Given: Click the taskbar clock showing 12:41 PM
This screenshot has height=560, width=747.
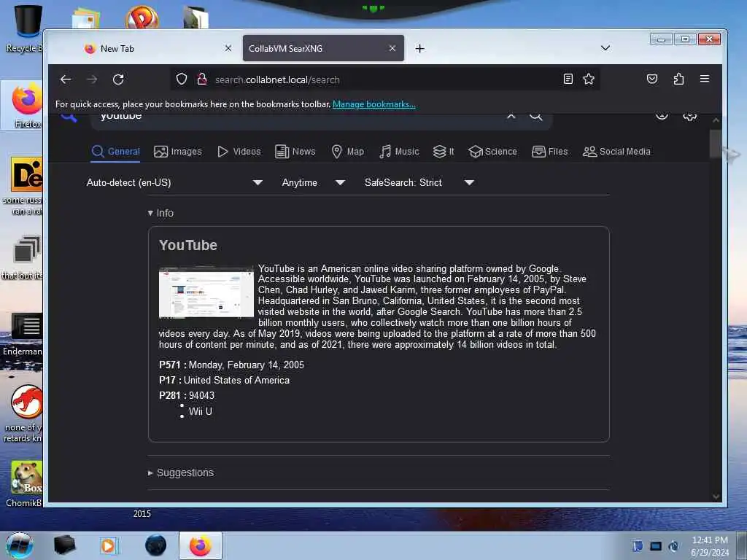Looking at the screenshot, I should 710,545.
